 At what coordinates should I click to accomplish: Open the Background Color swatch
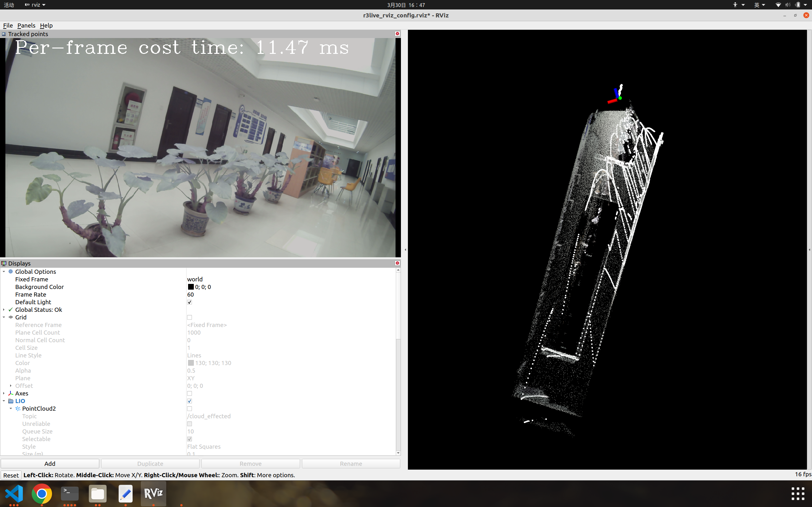coord(191,287)
